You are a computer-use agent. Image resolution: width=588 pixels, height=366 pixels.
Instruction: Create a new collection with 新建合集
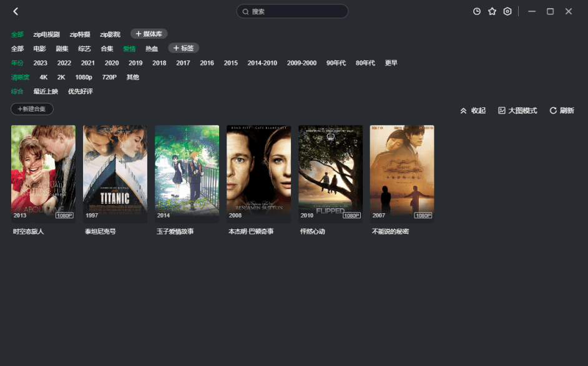[x=32, y=109]
